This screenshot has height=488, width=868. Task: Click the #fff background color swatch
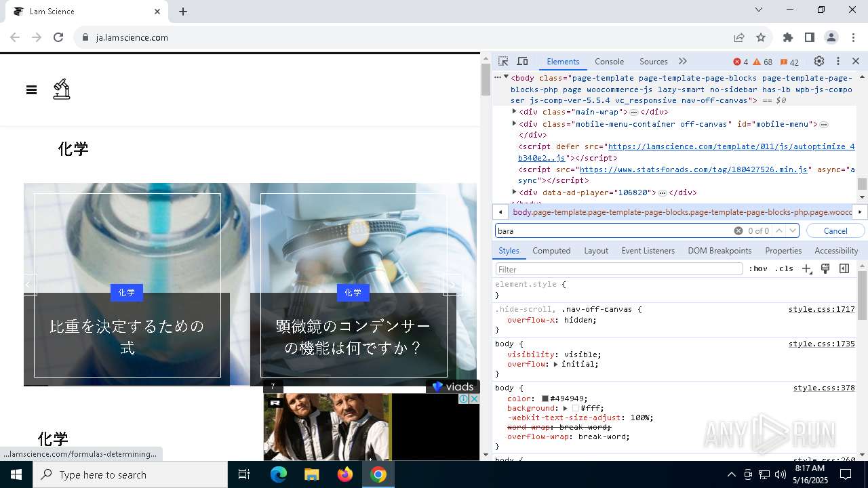(576, 408)
